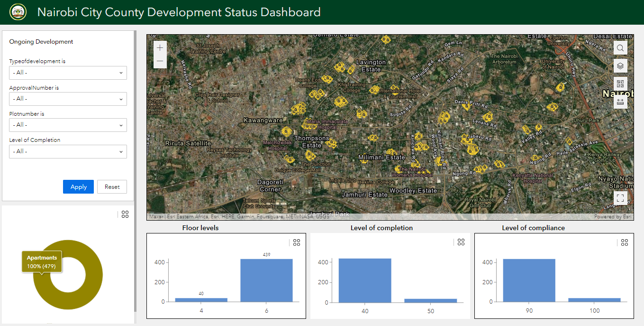
Task: Zoom in on the map
Action: point(160,48)
